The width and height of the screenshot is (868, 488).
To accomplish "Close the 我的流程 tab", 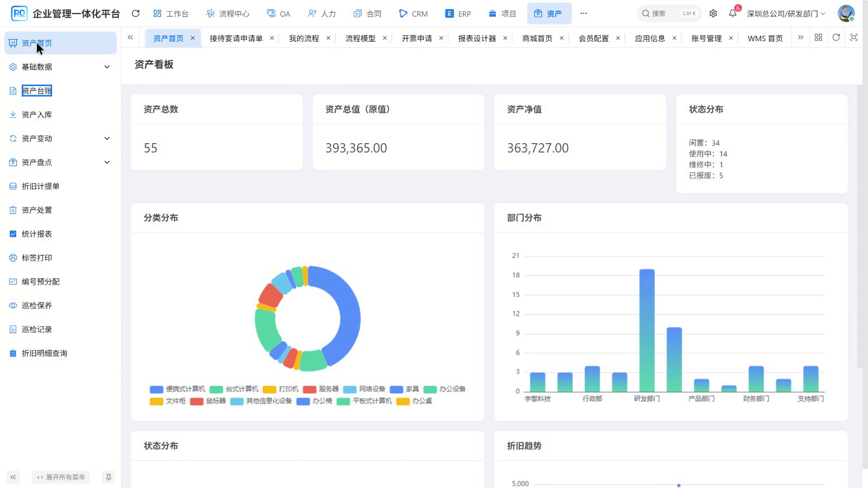I will (x=328, y=38).
